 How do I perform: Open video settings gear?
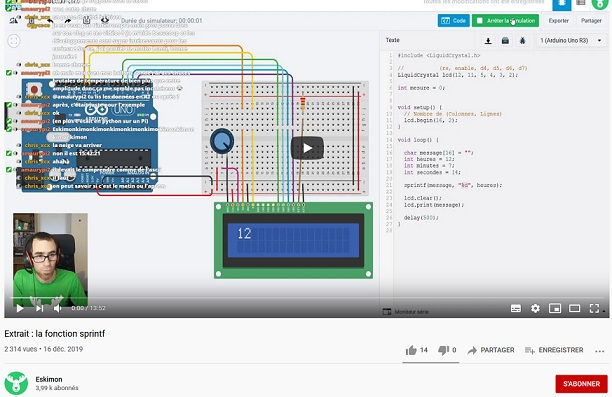point(535,308)
